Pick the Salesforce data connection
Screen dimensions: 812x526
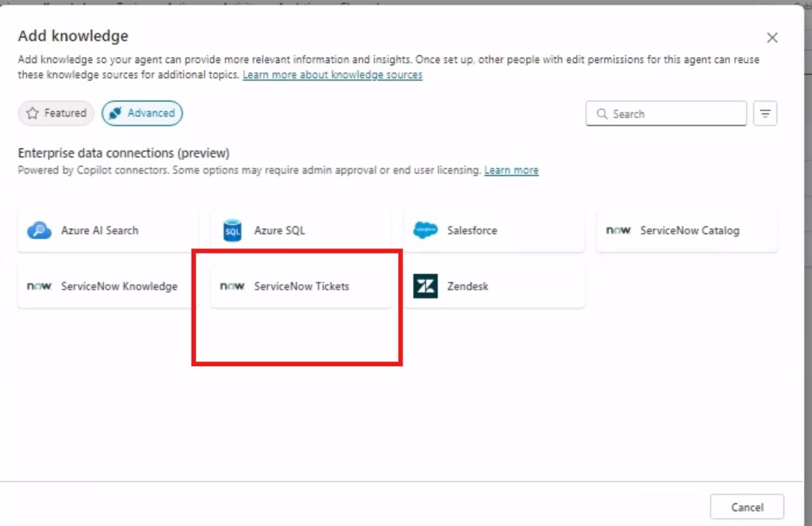click(x=494, y=230)
